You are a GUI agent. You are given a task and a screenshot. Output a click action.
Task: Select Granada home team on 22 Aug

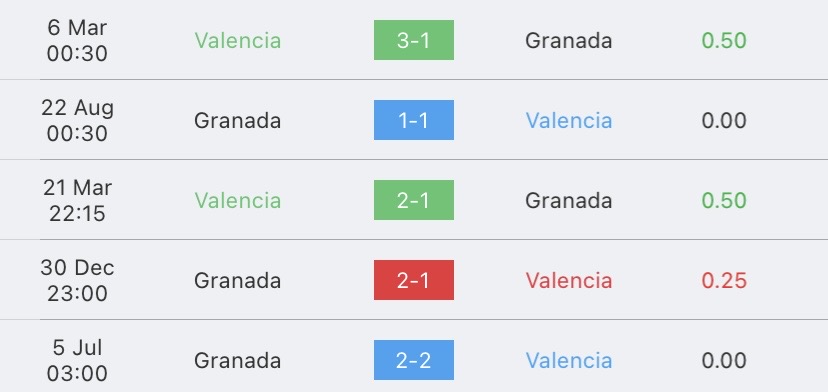tap(238, 120)
